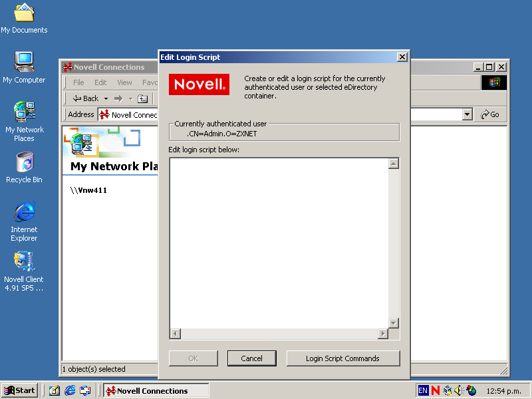Click the Novell Connections taskbar button

[x=156, y=390]
